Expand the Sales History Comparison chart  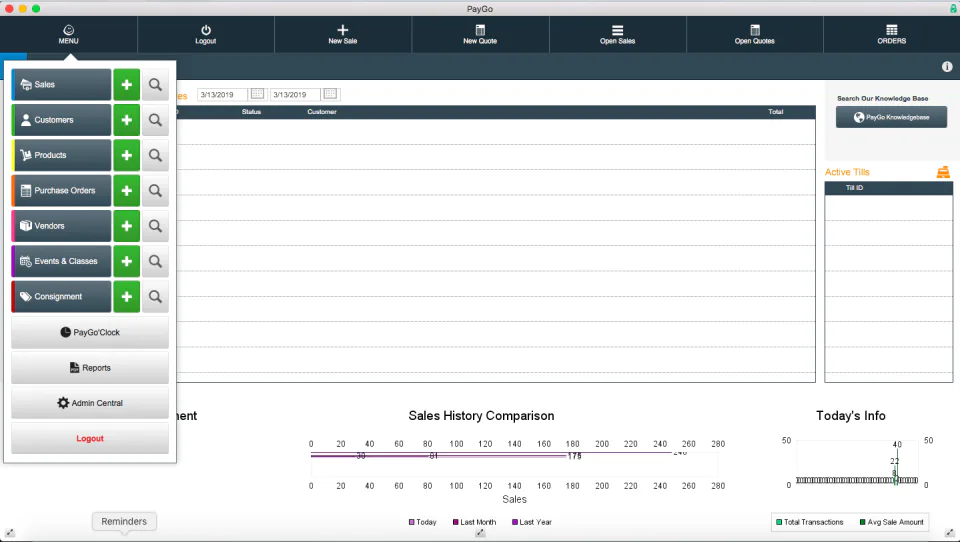(481, 533)
